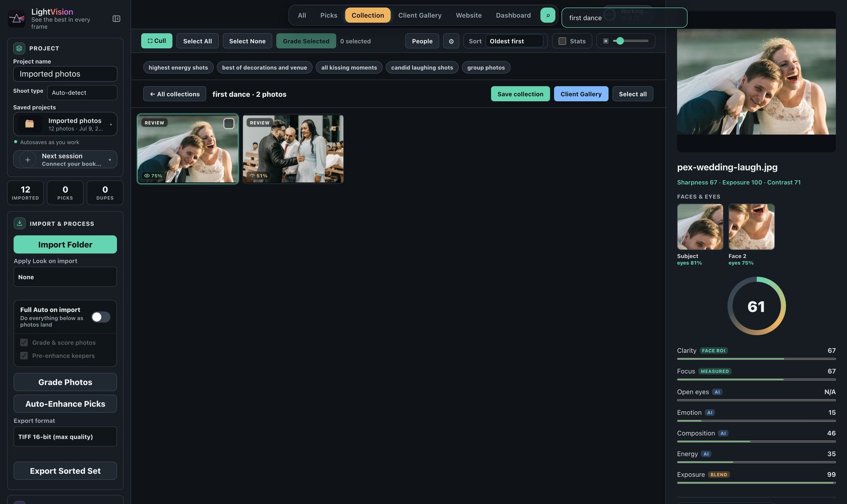Open the Sort Oldest first dropdown
Image resolution: width=847 pixels, height=504 pixels.
tap(514, 41)
